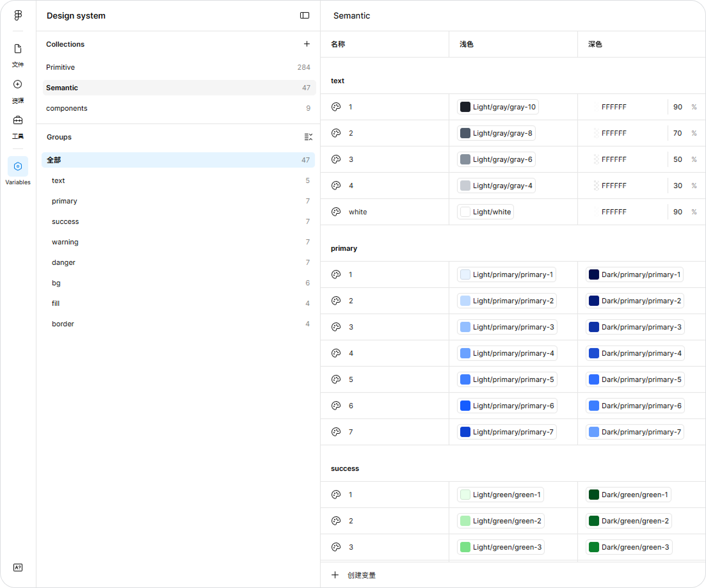This screenshot has height=588, width=706.
Task: Open the text group in Groups
Action: [x=179, y=180]
